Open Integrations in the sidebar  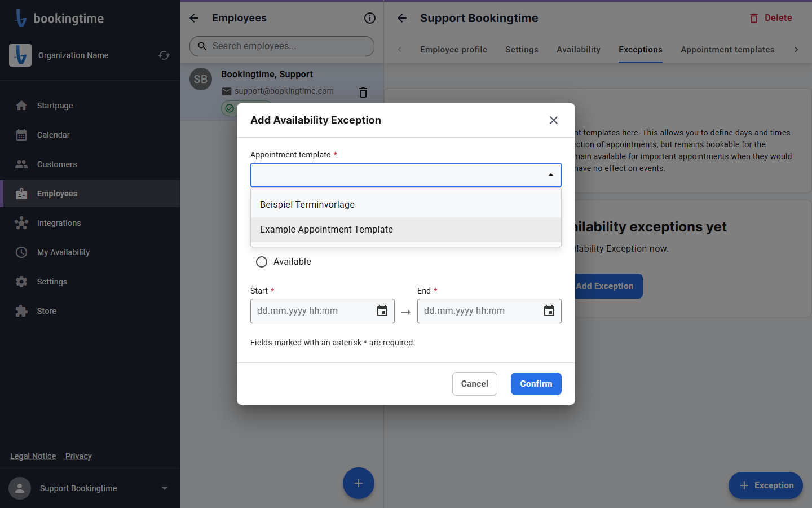(x=90, y=223)
